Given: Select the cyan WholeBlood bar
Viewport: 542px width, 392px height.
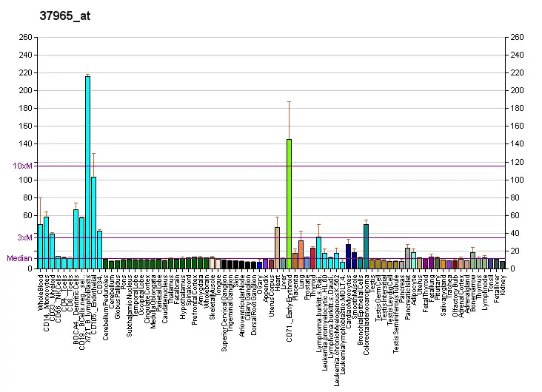Looking at the screenshot, I should pos(40,246).
